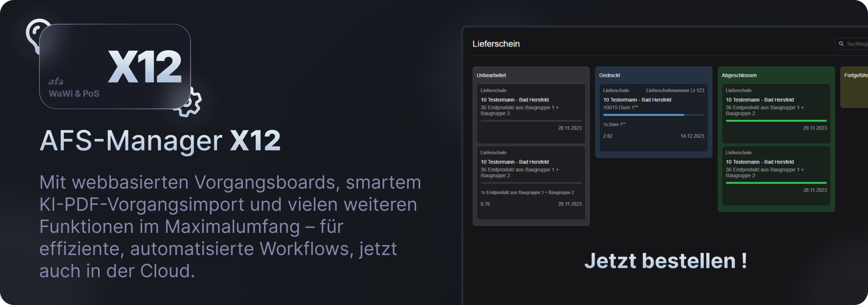The width and height of the screenshot is (868, 305).
Task: Click the afs logo on the WaWi & PoS badge
Action: [x=56, y=81]
